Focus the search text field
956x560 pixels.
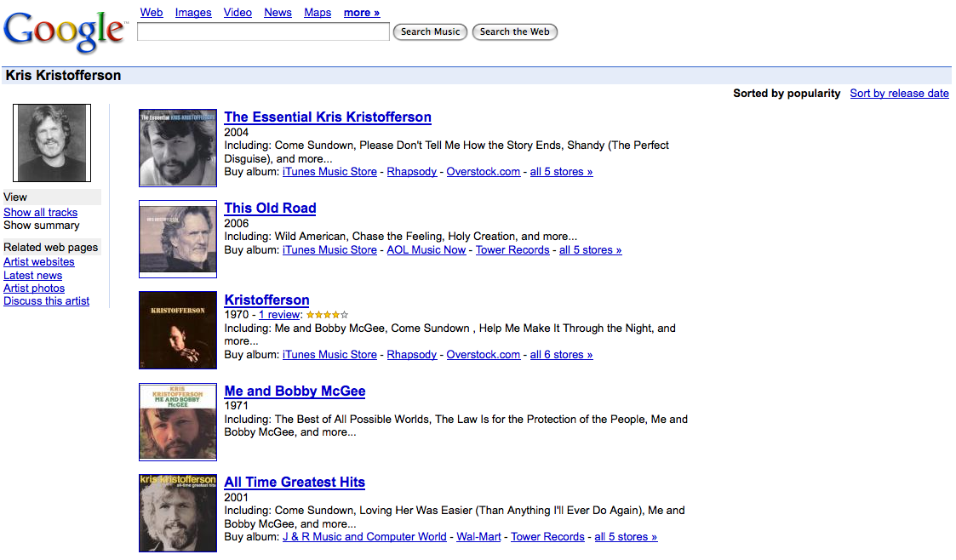[x=263, y=32]
